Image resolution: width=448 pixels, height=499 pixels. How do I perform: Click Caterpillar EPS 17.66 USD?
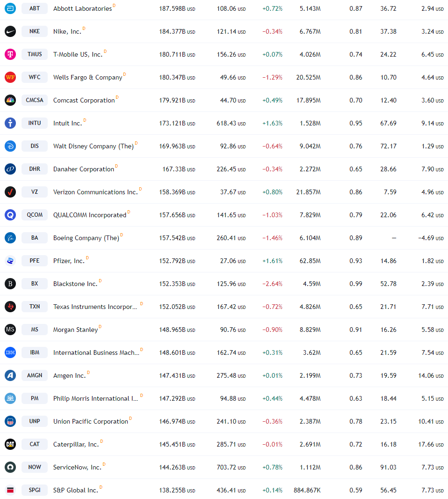point(431,444)
